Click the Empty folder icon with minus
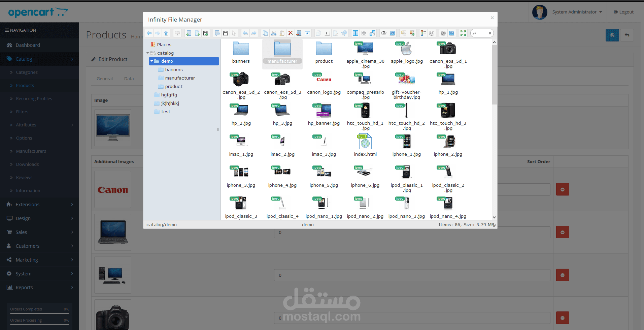The width and height of the screenshot is (644, 330). coord(299,33)
